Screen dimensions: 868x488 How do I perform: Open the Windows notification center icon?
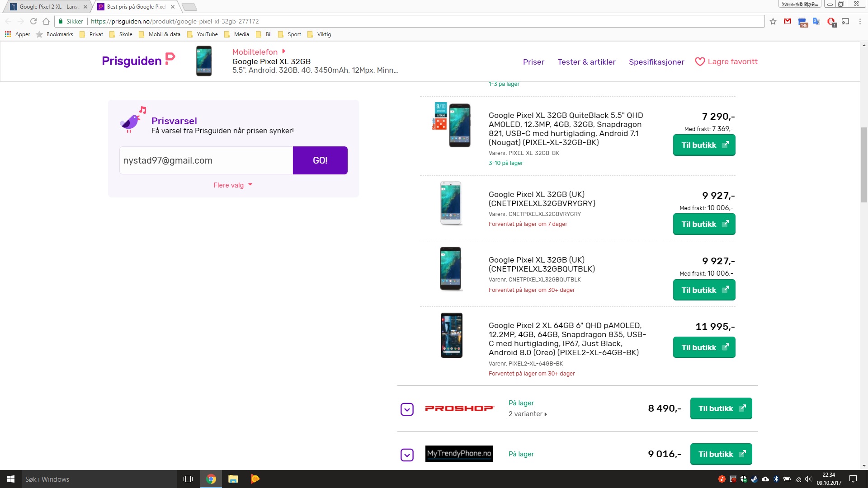pyautogui.click(x=853, y=479)
